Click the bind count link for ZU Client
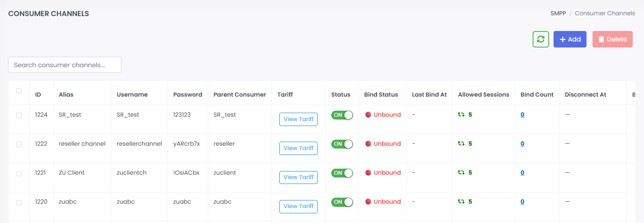The image size is (644, 223). coord(522,173)
